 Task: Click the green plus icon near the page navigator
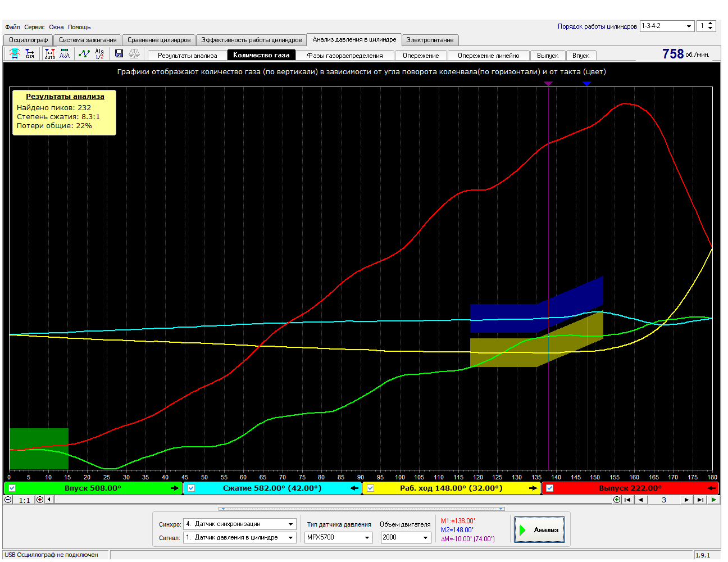[x=617, y=500]
